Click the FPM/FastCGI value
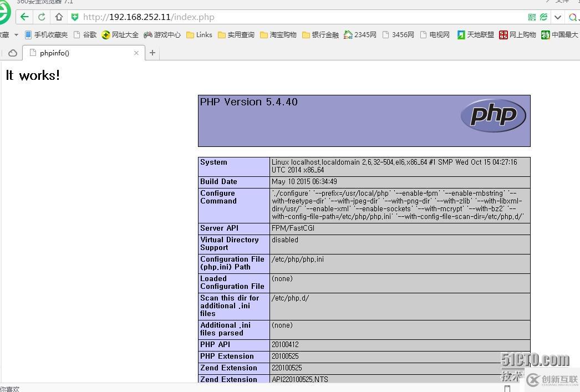The width and height of the screenshot is (580, 392). [293, 228]
